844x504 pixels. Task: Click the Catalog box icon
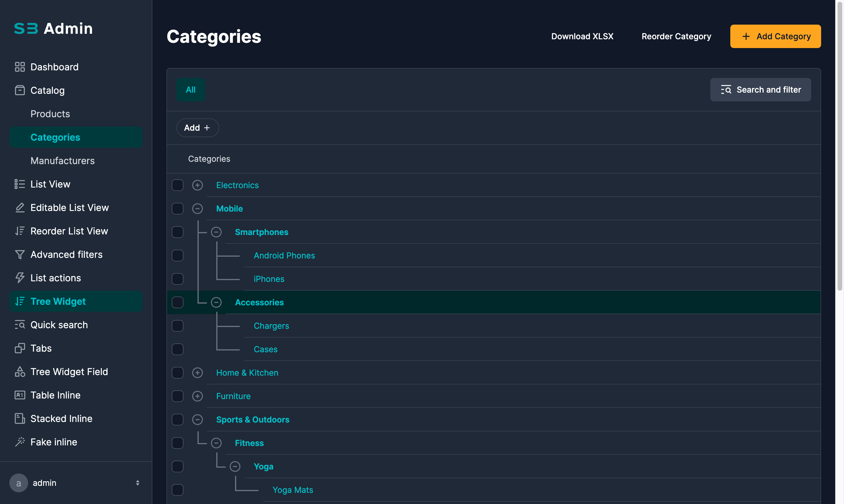click(20, 90)
